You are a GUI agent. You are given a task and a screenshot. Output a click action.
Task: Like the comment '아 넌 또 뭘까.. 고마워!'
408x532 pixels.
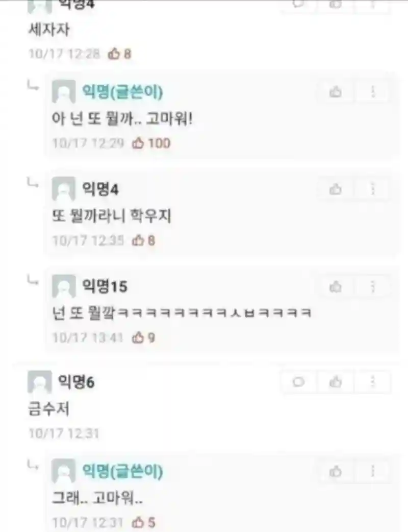click(336, 91)
